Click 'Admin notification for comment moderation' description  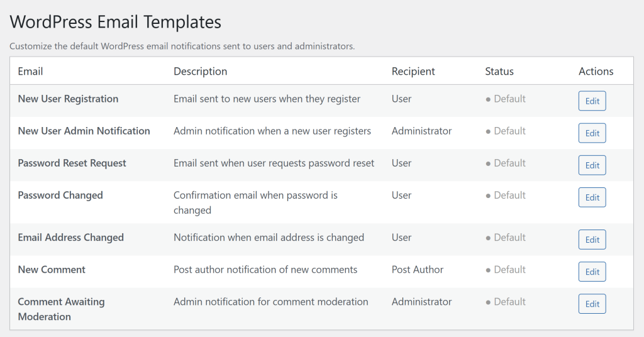click(x=271, y=302)
